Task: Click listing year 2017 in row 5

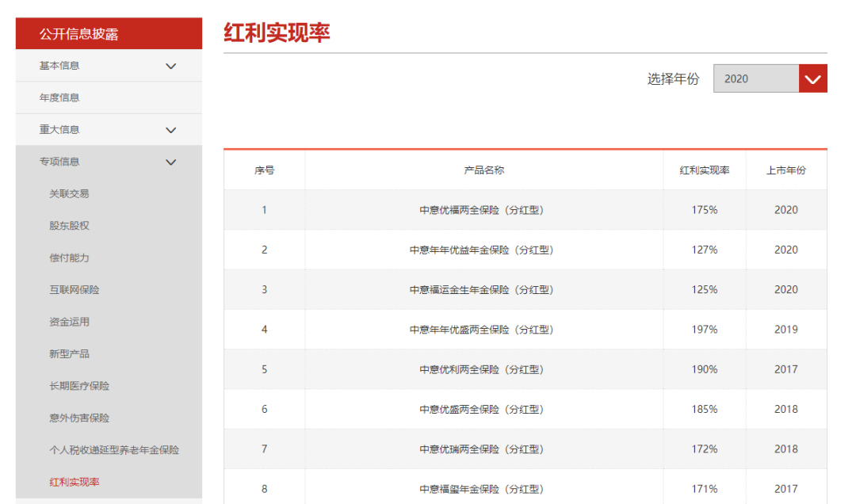Action: pyautogui.click(x=786, y=369)
